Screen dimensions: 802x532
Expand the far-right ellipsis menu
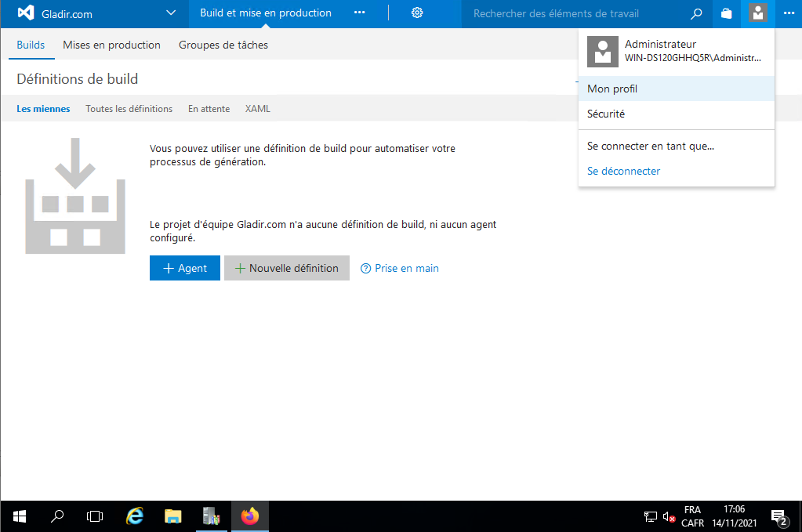coord(788,13)
